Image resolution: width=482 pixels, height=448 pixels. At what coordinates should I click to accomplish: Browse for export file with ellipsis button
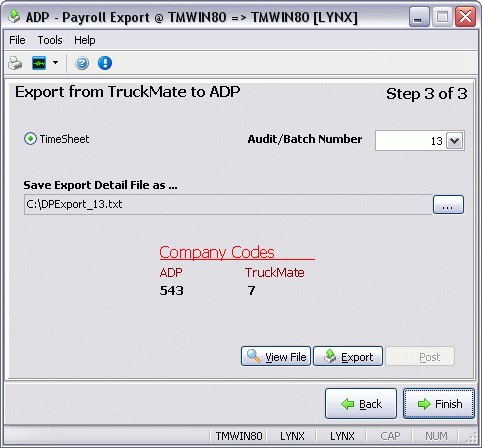pos(448,205)
